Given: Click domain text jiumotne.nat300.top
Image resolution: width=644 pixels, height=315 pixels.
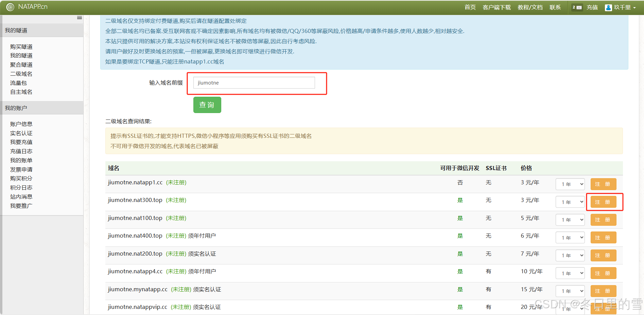Looking at the screenshot, I should pos(135,200).
